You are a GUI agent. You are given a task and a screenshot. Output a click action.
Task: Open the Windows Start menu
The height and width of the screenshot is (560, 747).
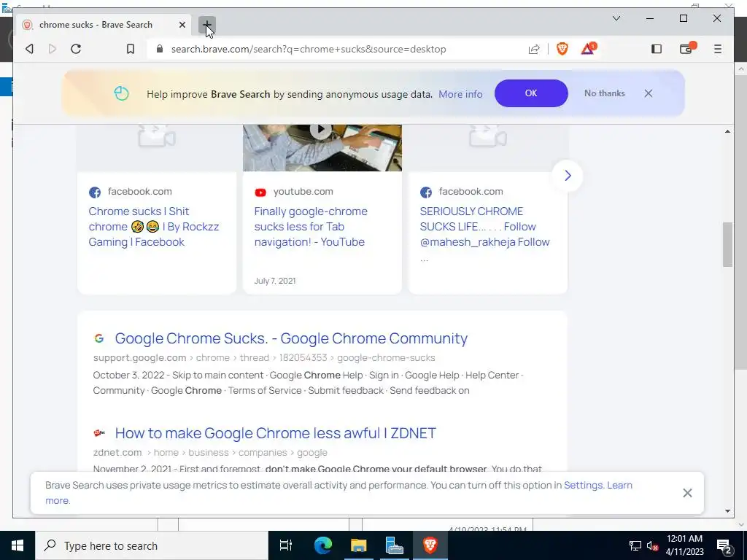(x=18, y=545)
